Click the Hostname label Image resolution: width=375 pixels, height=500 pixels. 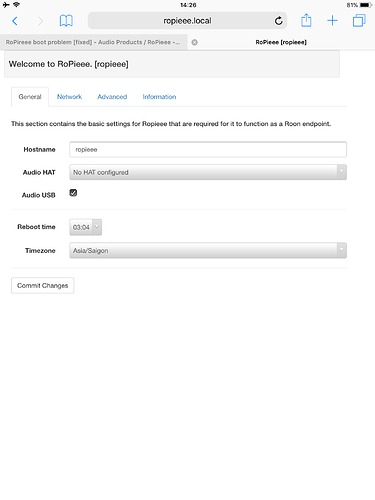(x=39, y=149)
